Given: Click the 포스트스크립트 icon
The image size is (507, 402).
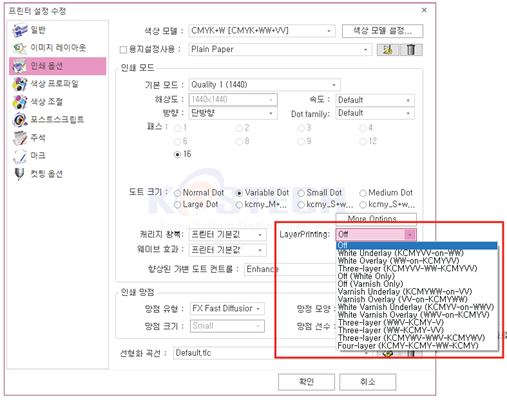Looking at the screenshot, I should pyautogui.click(x=20, y=120).
